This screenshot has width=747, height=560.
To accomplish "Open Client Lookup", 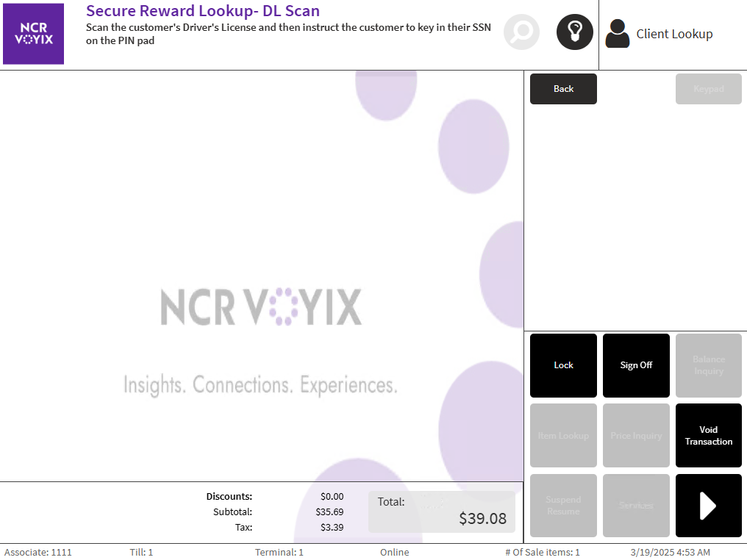I will point(674,34).
